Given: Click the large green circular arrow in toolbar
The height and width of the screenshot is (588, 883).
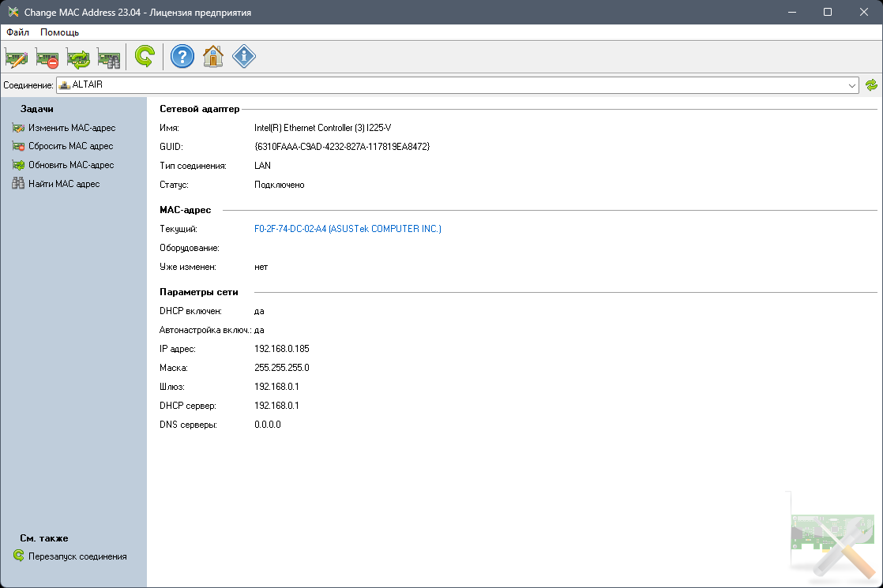Looking at the screenshot, I should [145, 57].
